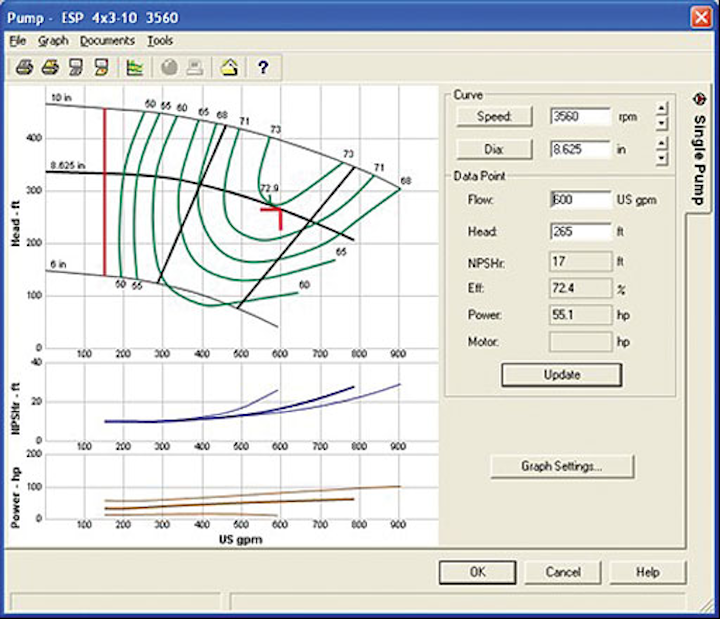The image size is (720, 619).
Task: Click the 10 in impeller curve label
Action: pos(61,97)
